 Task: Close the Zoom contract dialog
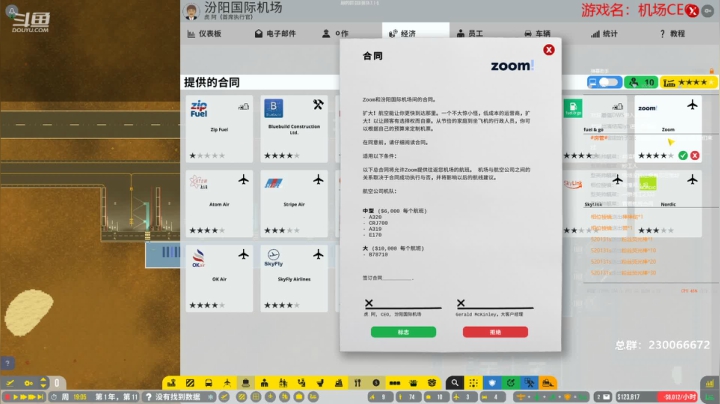(x=548, y=50)
